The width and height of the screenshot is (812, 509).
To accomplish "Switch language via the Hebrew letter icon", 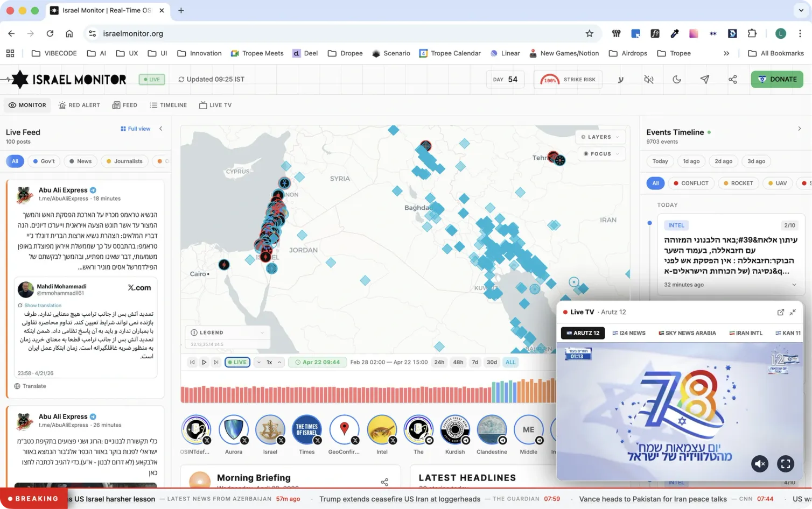I will click(620, 80).
